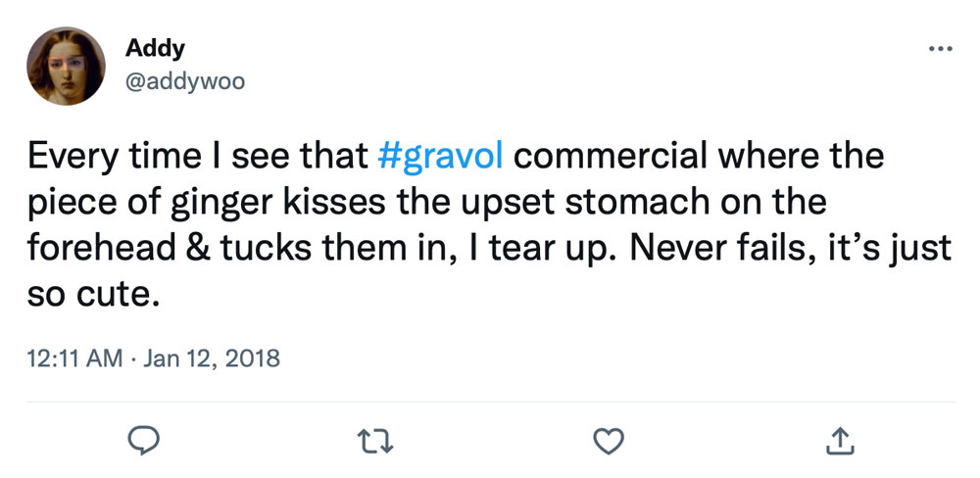Retweet the gravol commercial tweet
The width and height of the screenshot is (980, 478).
pos(377,442)
